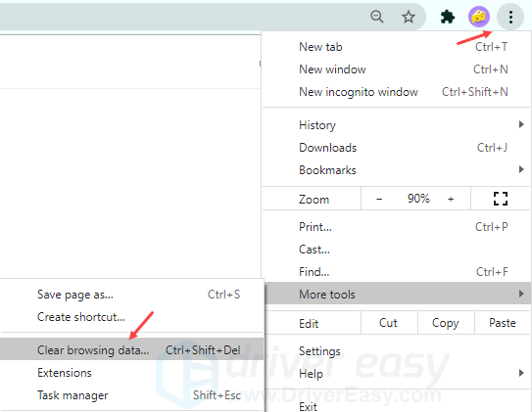The height and width of the screenshot is (412, 532).
Task: Enter fullscreen using the square brackets icon
Action: click(501, 199)
